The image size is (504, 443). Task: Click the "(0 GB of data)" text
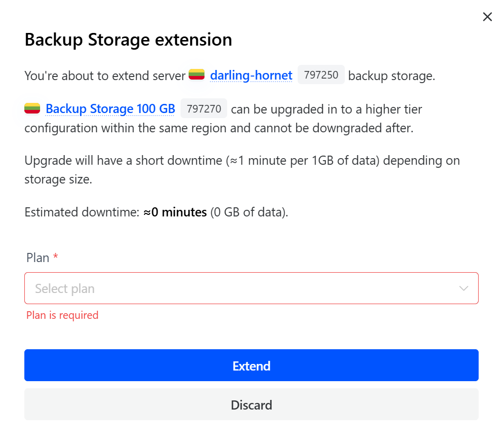pyautogui.click(x=248, y=212)
